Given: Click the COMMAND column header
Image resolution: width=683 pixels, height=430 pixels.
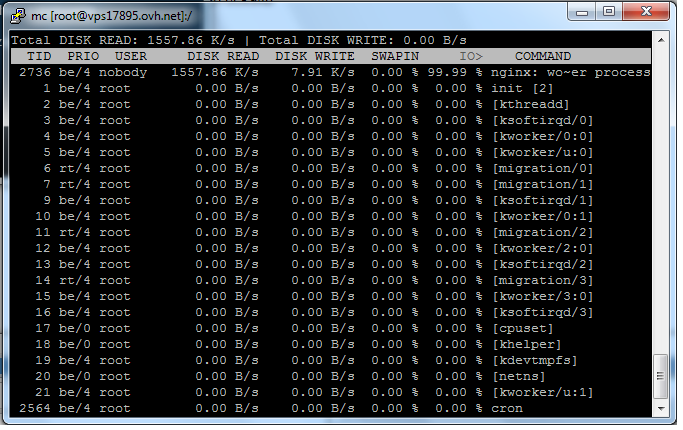Looking at the screenshot, I should click(x=543, y=56).
